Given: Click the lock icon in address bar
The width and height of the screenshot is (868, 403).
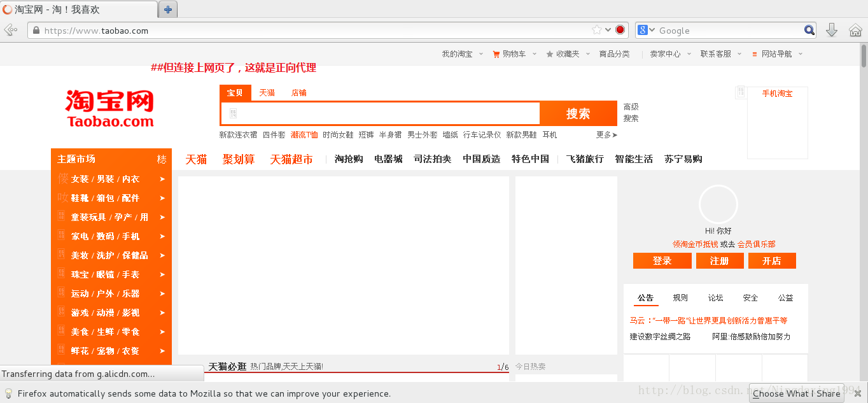Looking at the screenshot, I should tap(36, 30).
